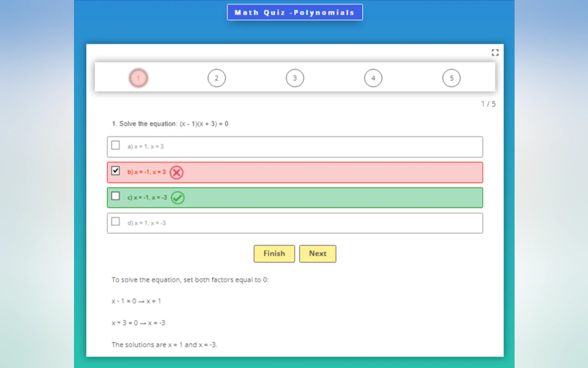Click the red X icon on option b

tap(176, 173)
